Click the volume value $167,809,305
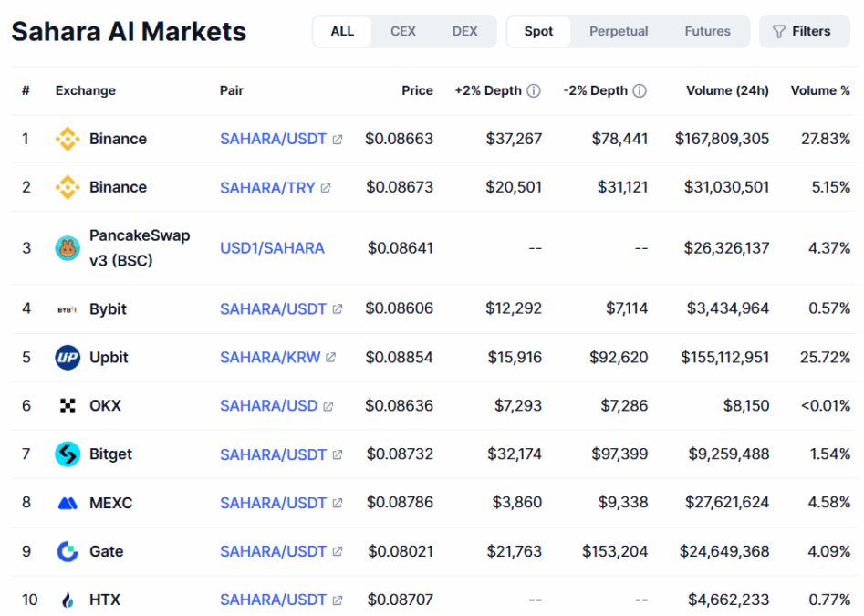This screenshot has width=864, height=616. click(x=722, y=139)
